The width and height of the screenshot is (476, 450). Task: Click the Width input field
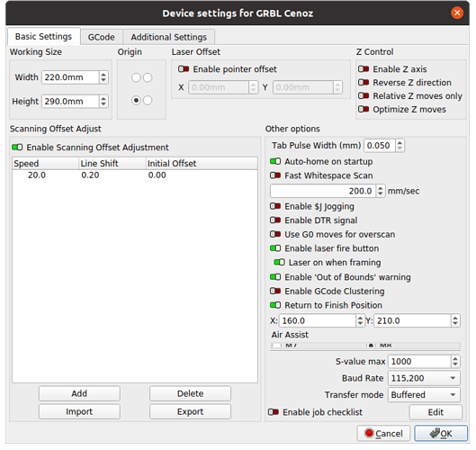[x=71, y=77]
